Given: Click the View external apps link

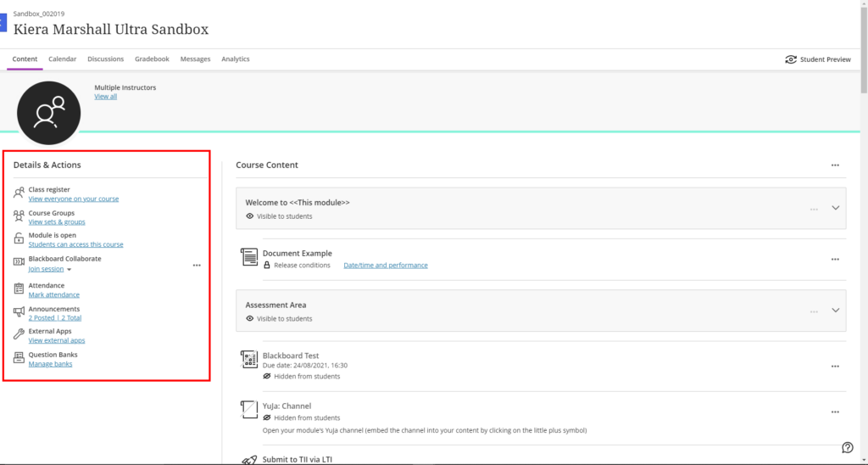Looking at the screenshot, I should (x=57, y=340).
